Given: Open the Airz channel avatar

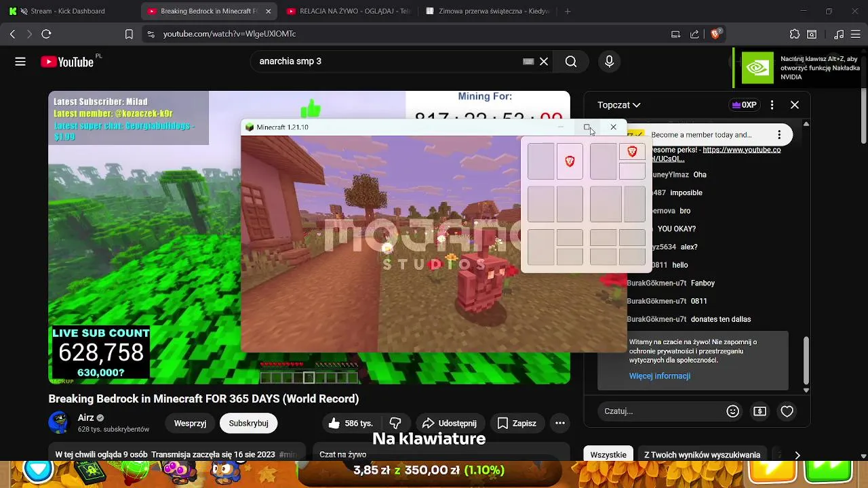Looking at the screenshot, I should click(x=59, y=422).
